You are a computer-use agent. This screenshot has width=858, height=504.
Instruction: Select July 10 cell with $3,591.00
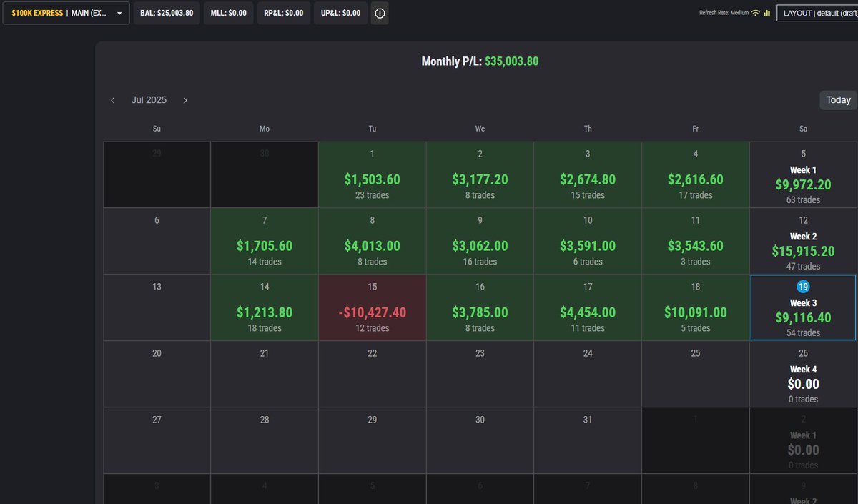tap(588, 241)
